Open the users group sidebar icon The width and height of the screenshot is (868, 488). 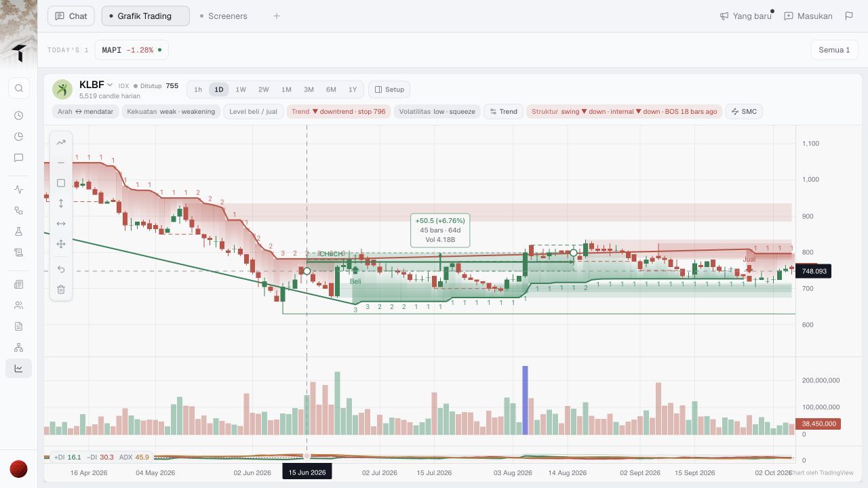19,306
